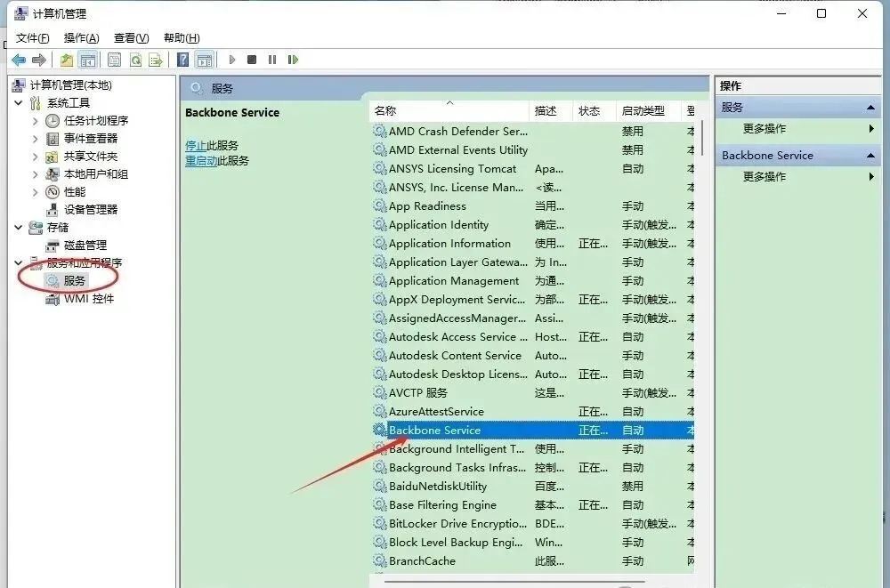
Task: Collapse the 系统工具 tree node
Action: pos(18,102)
